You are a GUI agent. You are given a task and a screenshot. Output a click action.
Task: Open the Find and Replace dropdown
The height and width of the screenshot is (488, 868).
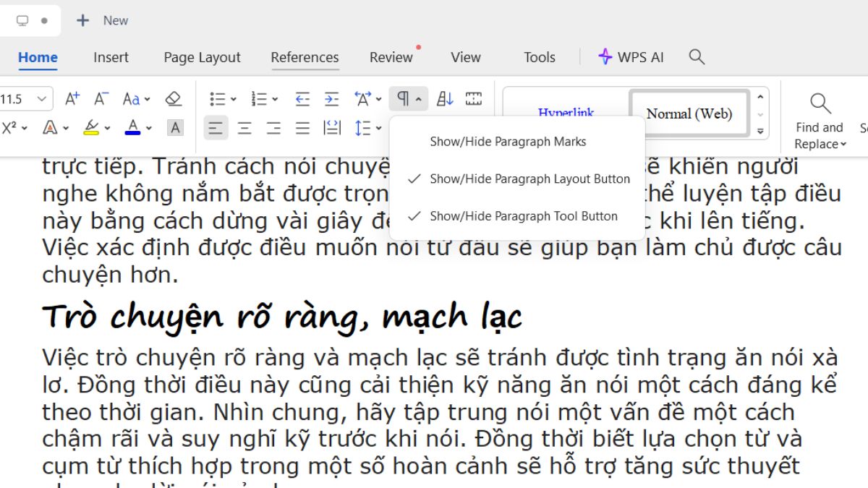[x=820, y=136]
